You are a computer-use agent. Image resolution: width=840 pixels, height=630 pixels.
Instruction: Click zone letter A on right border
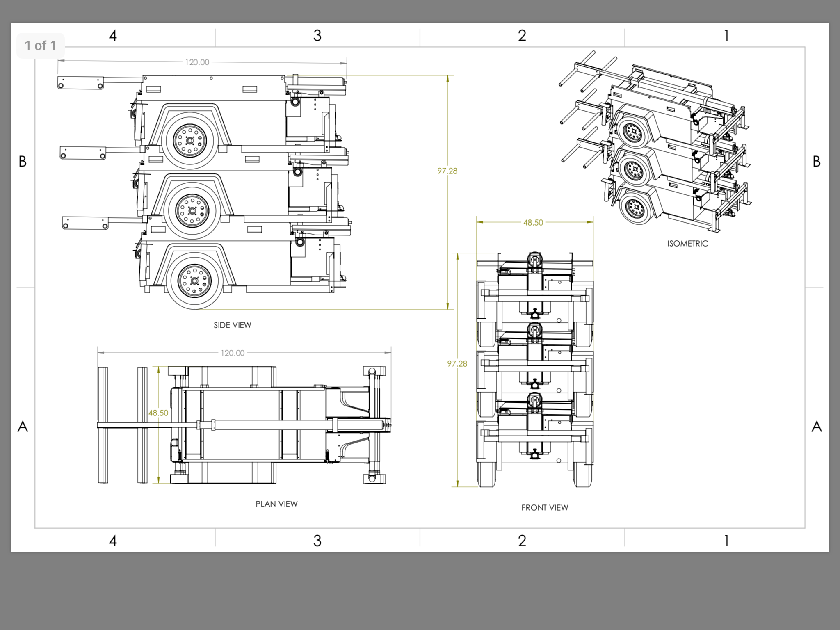(817, 427)
